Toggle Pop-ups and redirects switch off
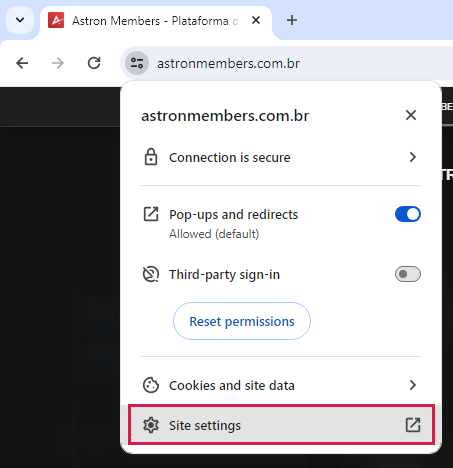453x468 pixels. point(408,214)
